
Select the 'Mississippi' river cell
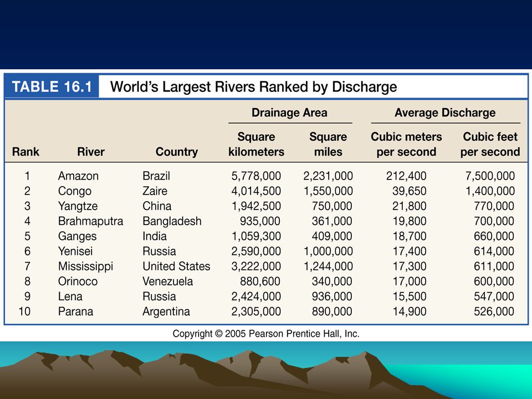coord(85,267)
